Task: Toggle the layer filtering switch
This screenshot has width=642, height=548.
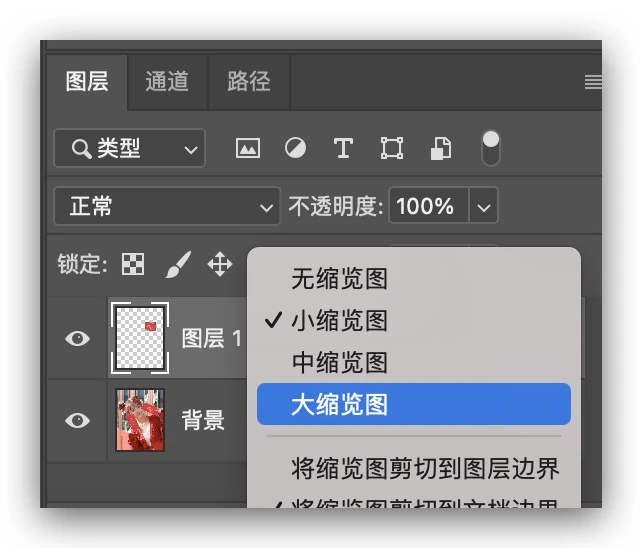Action: pyautogui.click(x=491, y=148)
